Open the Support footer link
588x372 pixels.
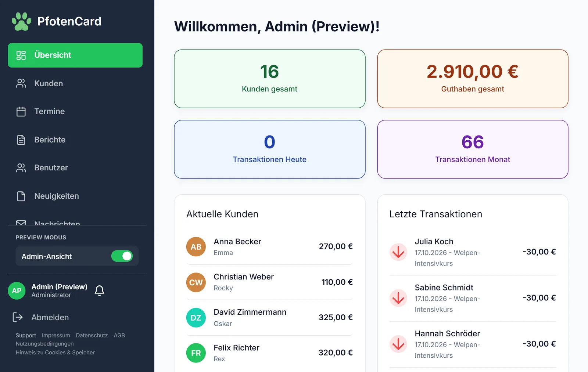(26, 335)
